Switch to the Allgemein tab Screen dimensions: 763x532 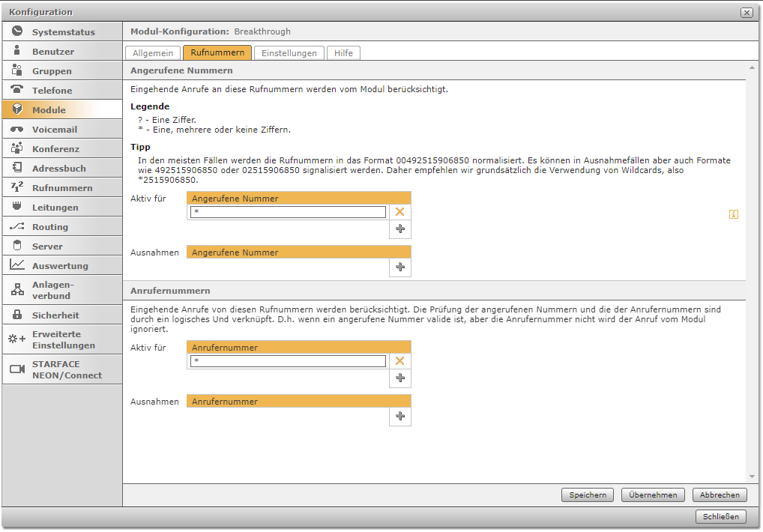[152, 53]
